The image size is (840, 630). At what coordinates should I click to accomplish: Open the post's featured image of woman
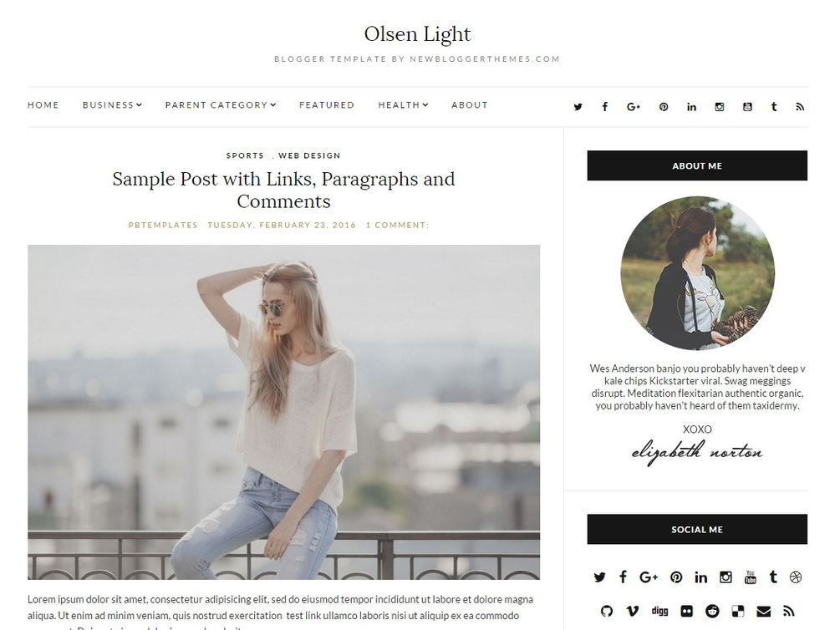pyautogui.click(x=283, y=412)
